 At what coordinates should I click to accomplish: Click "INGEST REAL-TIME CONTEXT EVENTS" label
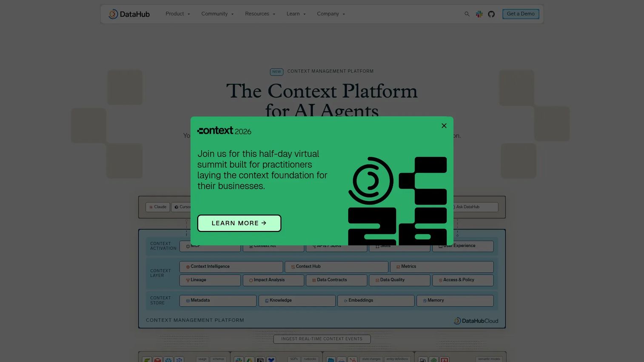(x=322, y=339)
